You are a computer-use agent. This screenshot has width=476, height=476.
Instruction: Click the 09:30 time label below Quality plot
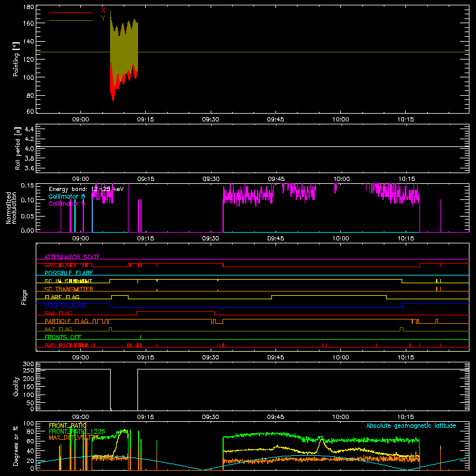tap(211, 417)
